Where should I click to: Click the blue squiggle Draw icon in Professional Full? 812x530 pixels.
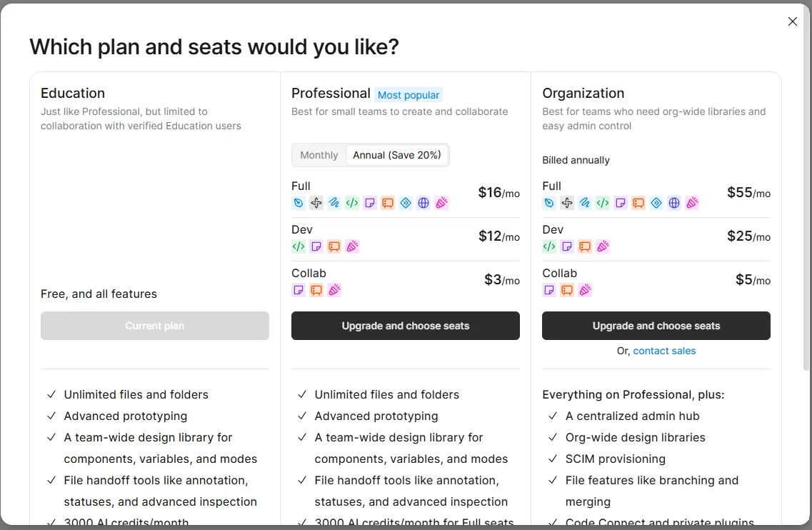point(334,203)
